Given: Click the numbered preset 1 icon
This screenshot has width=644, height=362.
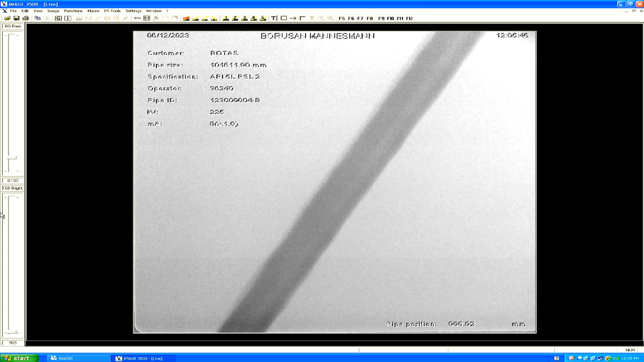Looking at the screenshot, I should (226, 18).
